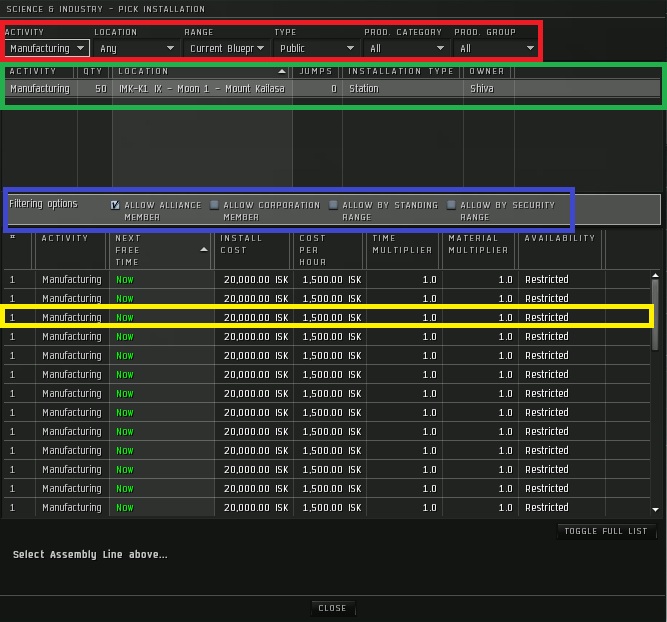Click Station installation type cell
This screenshot has width=667, height=622.
(364, 88)
